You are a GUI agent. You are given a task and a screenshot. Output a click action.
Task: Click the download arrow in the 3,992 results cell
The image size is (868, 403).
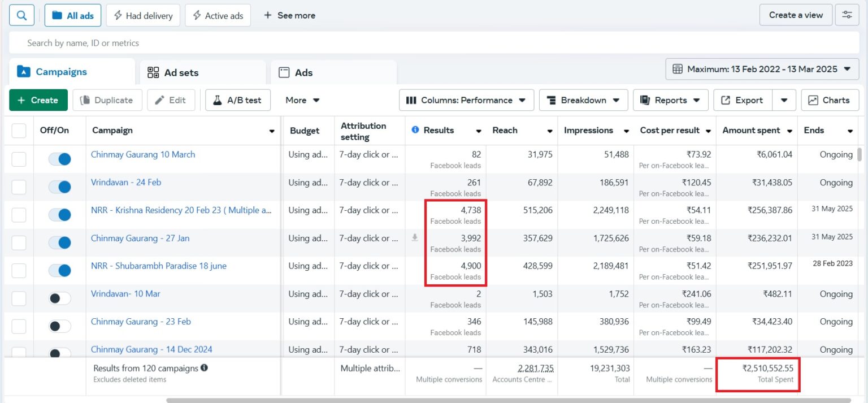tap(415, 238)
